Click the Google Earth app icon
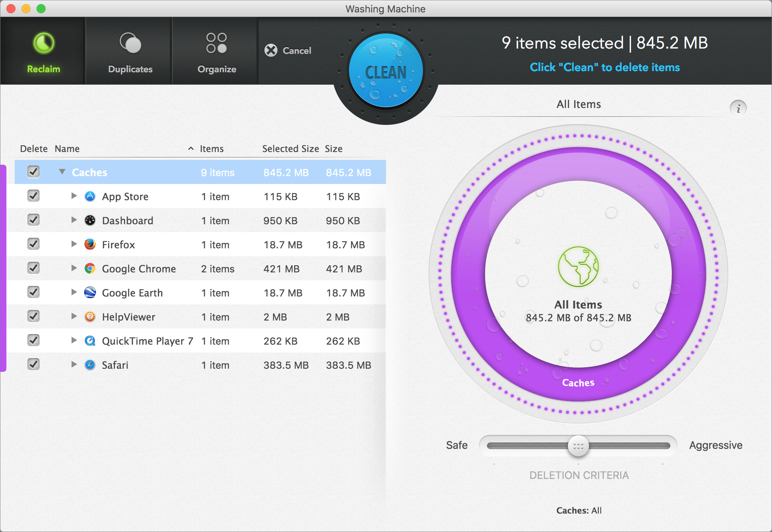This screenshot has height=532, width=772. tap(90, 293)
